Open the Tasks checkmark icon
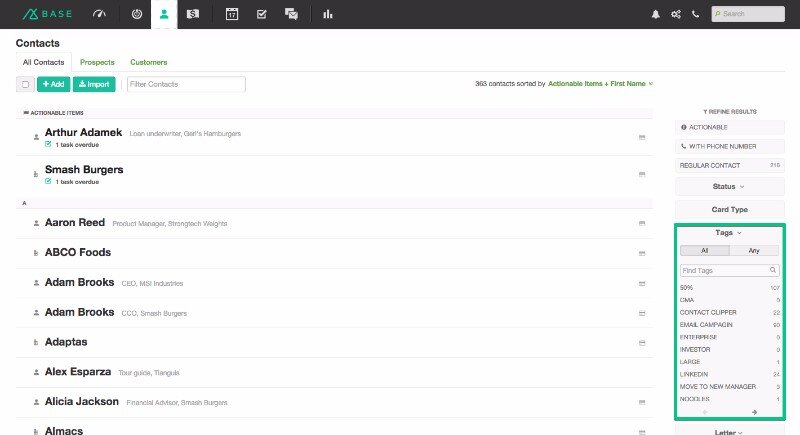Screen dimensions: 800x435 click(x=261, y=14)
